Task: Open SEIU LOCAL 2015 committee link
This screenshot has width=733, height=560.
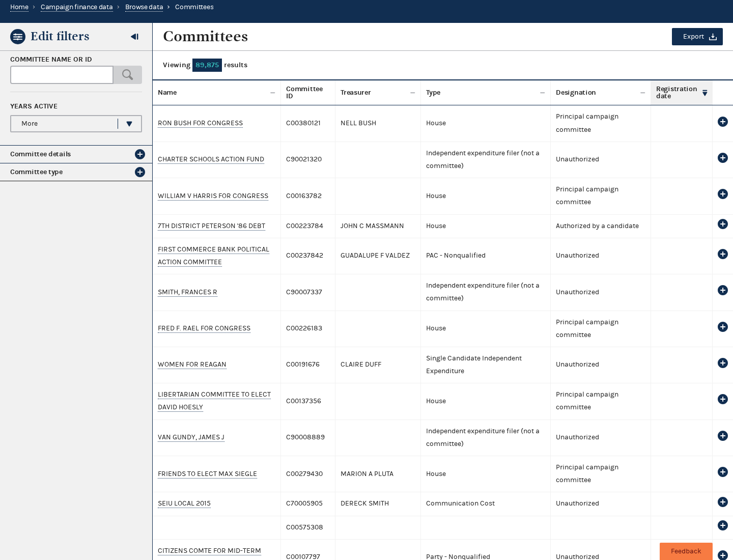Action: 184,503
